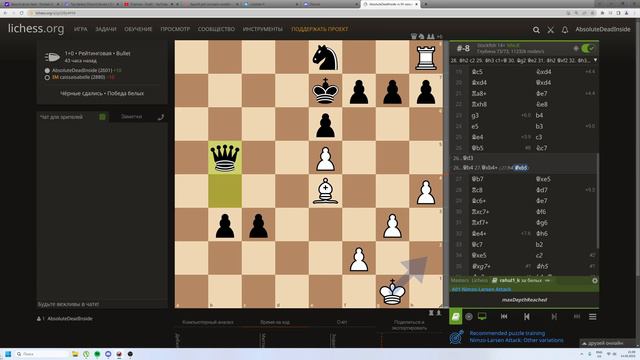Click the taskbar search box
This screenshot has height=360, width=640.
point(42,354)
